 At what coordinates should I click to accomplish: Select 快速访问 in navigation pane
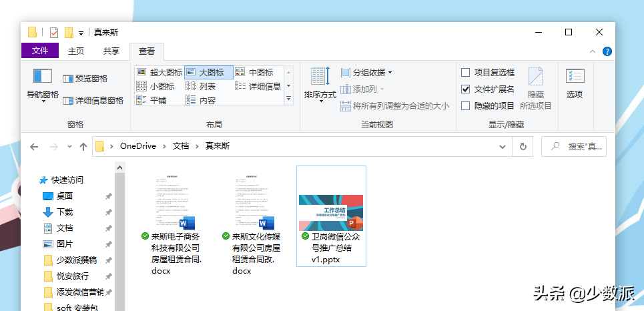click(61, 180)
